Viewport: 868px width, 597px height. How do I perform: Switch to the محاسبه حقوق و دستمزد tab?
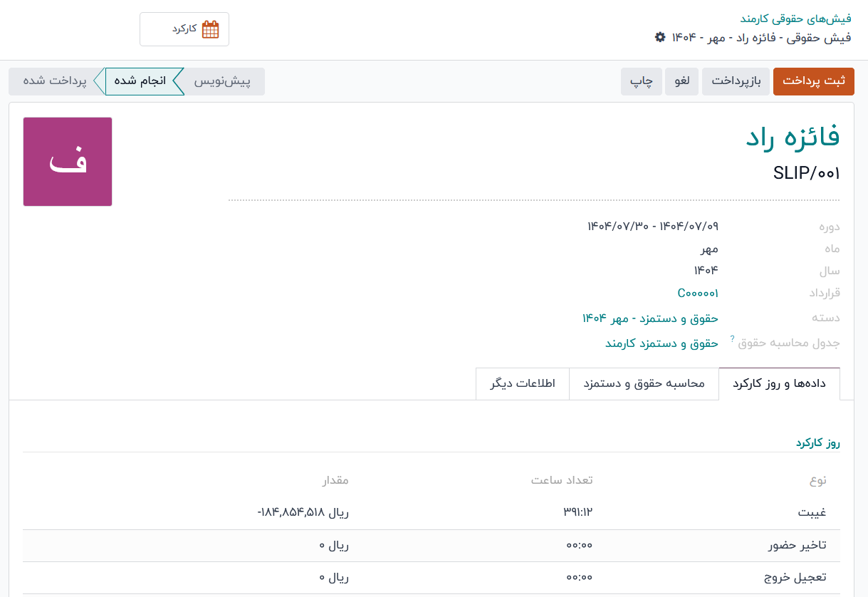644,384
